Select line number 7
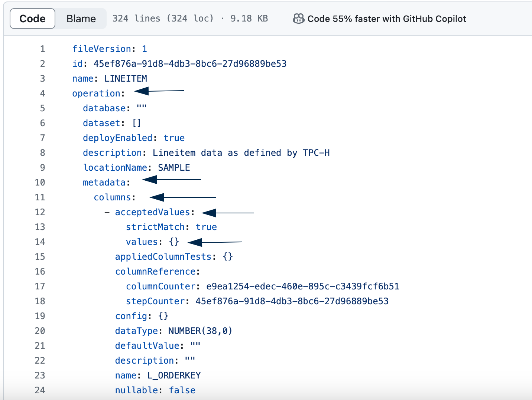Viewport: 532px width, 400px height. click(x=42, y=138)
